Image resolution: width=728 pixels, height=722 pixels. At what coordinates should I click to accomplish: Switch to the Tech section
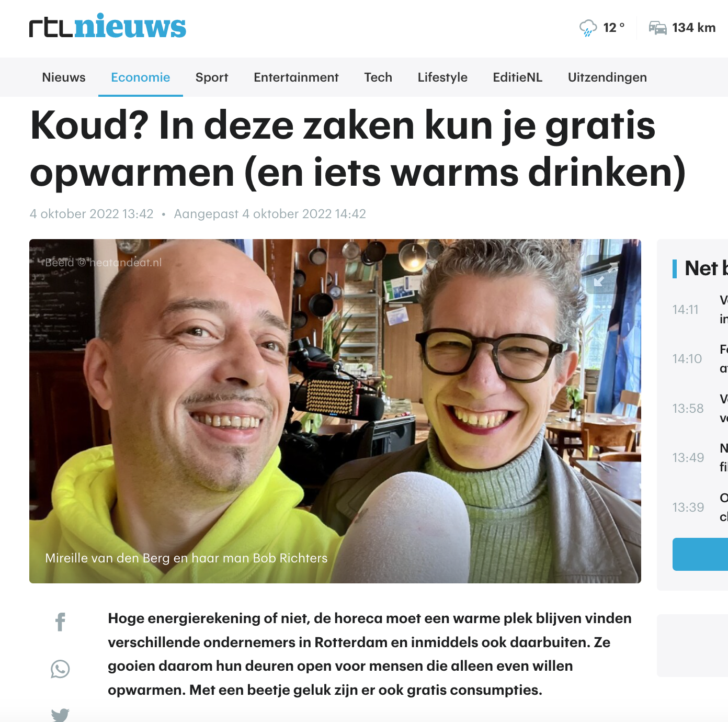(x=378, y=77)
